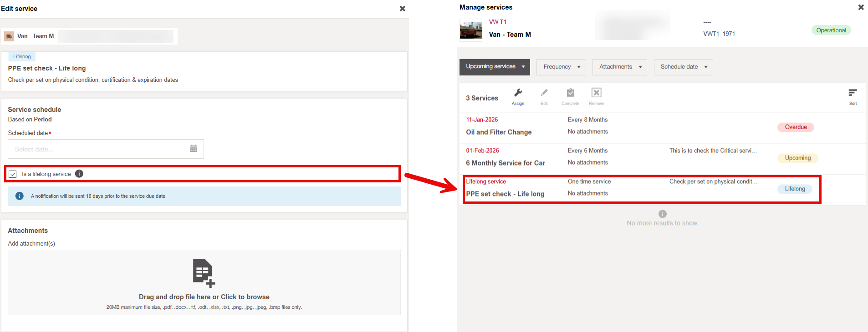Viewport: 868px width, 332px height.
Task: Select the 6 Monthly Service for Car row
Action: pos(505,163)
